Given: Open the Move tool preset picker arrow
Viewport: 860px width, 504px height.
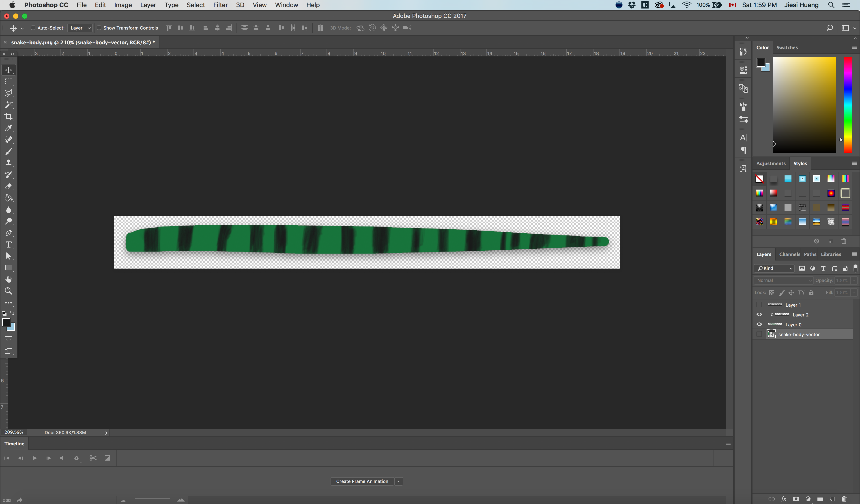Looking at the screenshot, I should point(22,28).
